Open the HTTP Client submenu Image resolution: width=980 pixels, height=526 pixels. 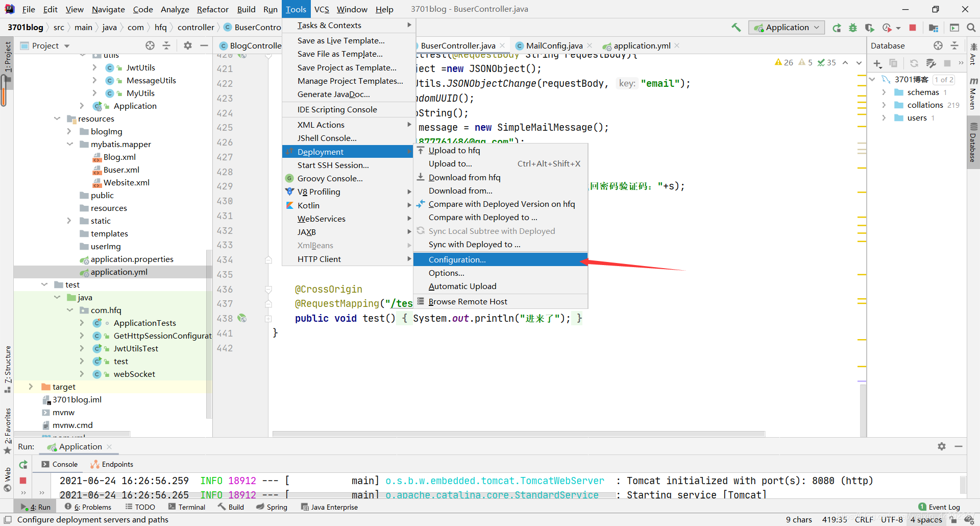click(x=348, y=259)
